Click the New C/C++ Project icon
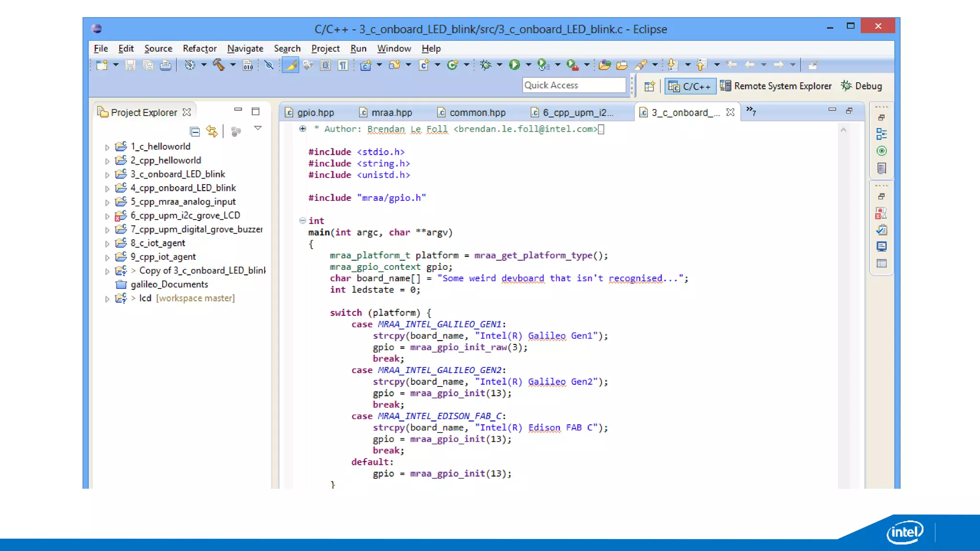This screenshot has height=551, width=980. click(x=366, y=65)
